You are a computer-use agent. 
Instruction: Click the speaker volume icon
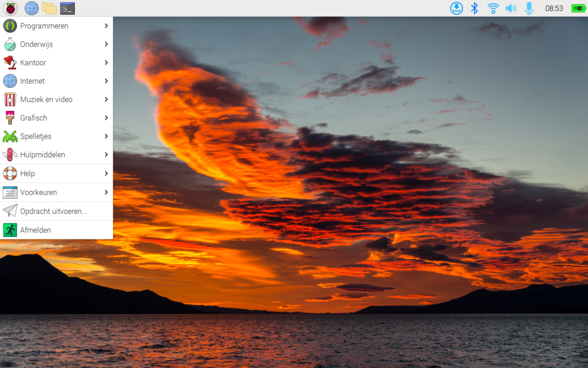pyautogui.click(x=511, y=8)
